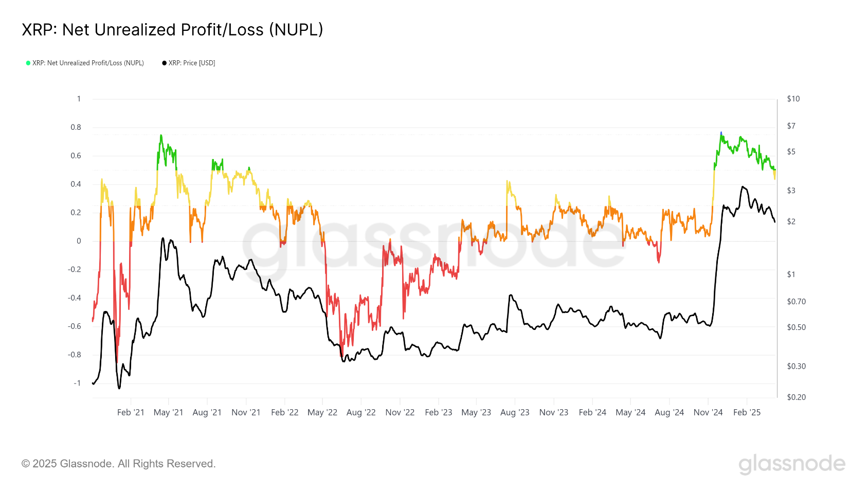This screenshot has width=868, height=489.
Task: Click the -1 NUPL axis label
Action: tap(77, 383)
